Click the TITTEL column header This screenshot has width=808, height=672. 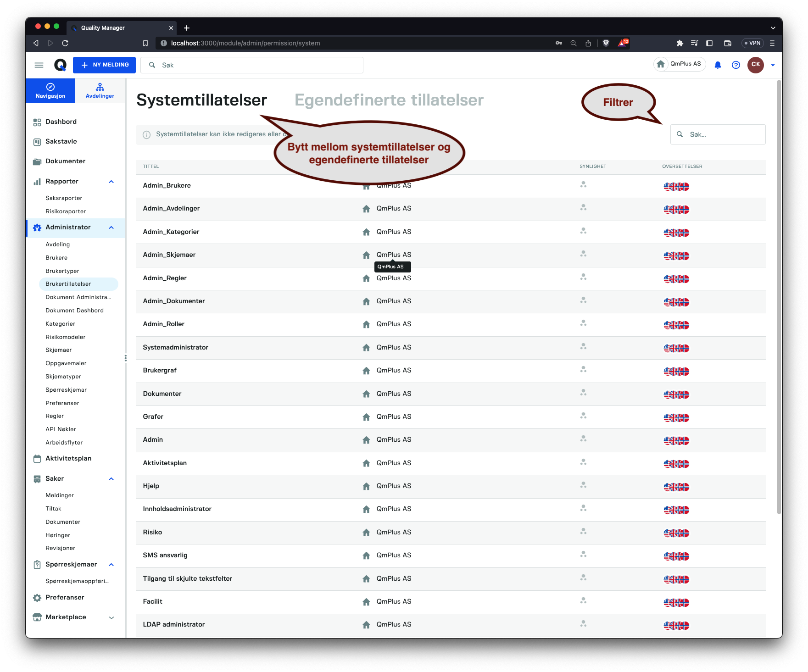click(151, 167)
